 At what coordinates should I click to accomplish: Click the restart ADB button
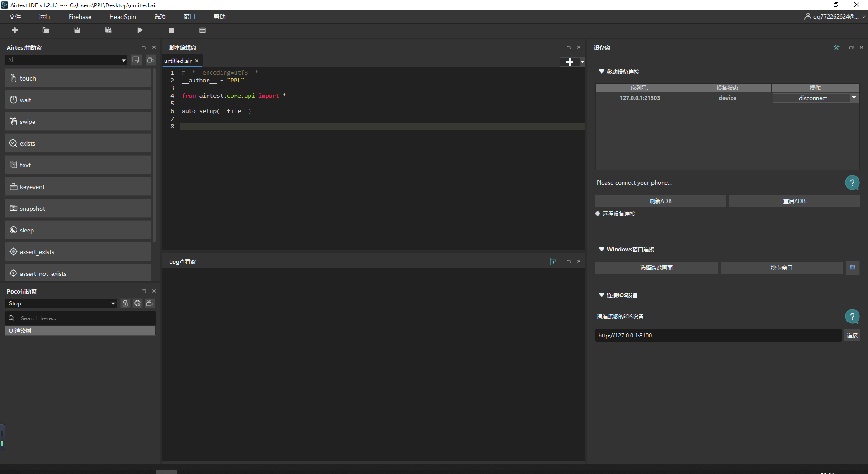click(794, 201)
